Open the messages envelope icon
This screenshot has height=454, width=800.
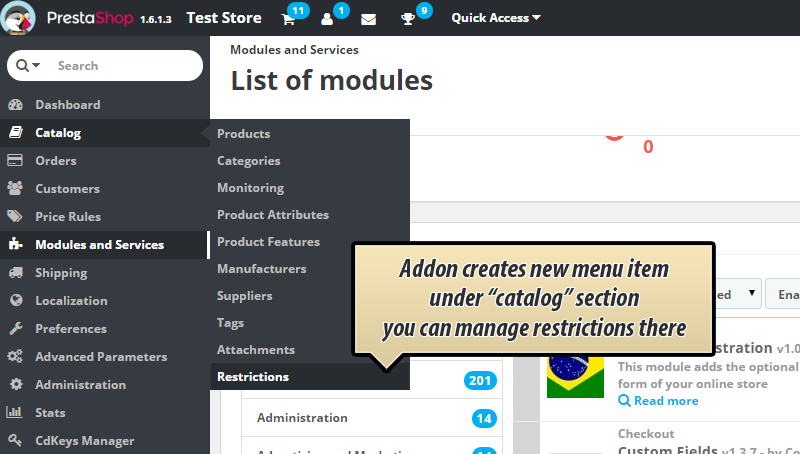[368, 19]
